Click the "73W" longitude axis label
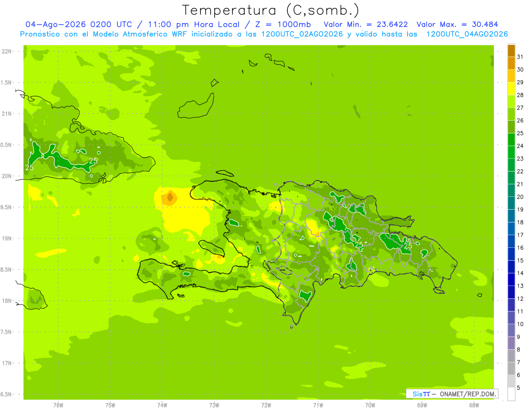Image resolution: width=532 pixels, height=411 pixels. click(x=214, y=405)
